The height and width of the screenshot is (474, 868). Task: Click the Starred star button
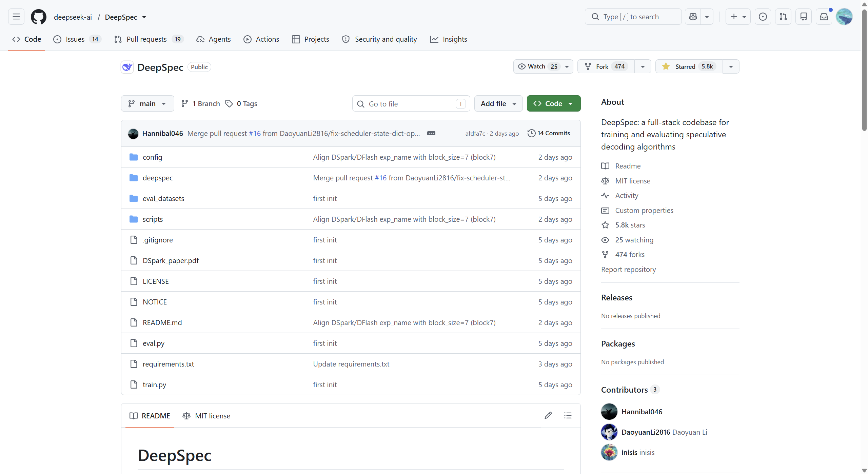689,66
